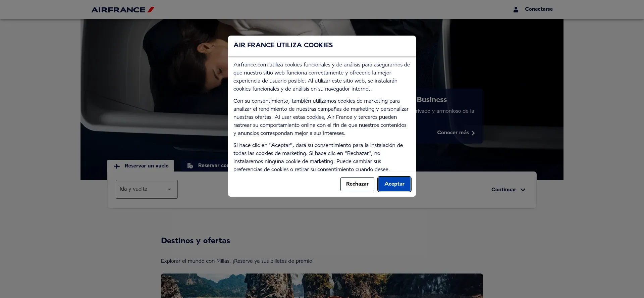The width and height of the screenshot is (644, 298).
Task: Accept cookies with the Aceptar button
Action: point(394,184)
